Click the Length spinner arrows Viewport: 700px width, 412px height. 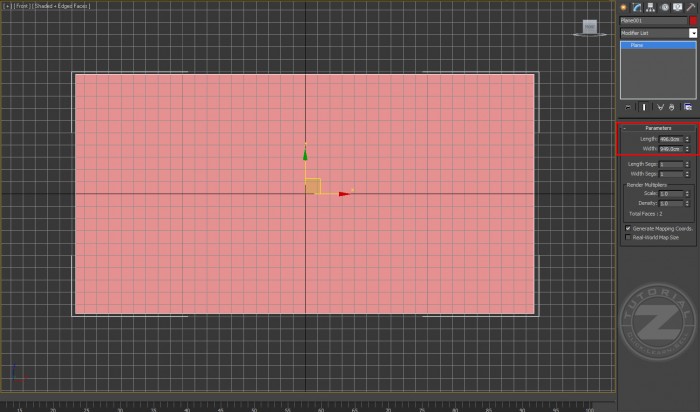pos(687,139)
